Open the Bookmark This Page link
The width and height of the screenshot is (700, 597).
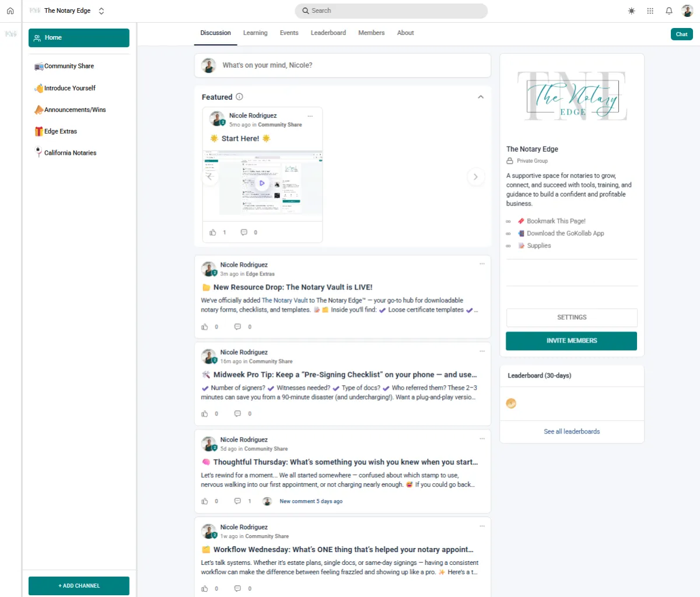(556, 221)
